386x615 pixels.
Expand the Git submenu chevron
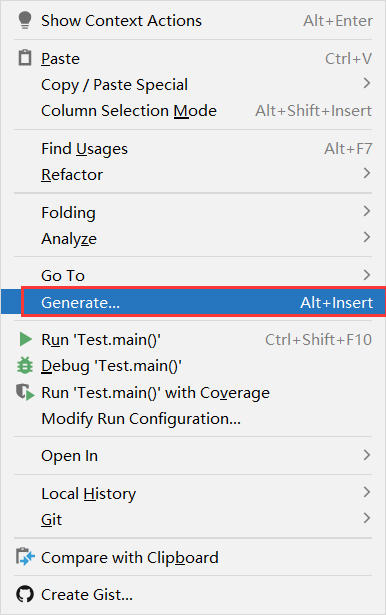pos(367,518)
